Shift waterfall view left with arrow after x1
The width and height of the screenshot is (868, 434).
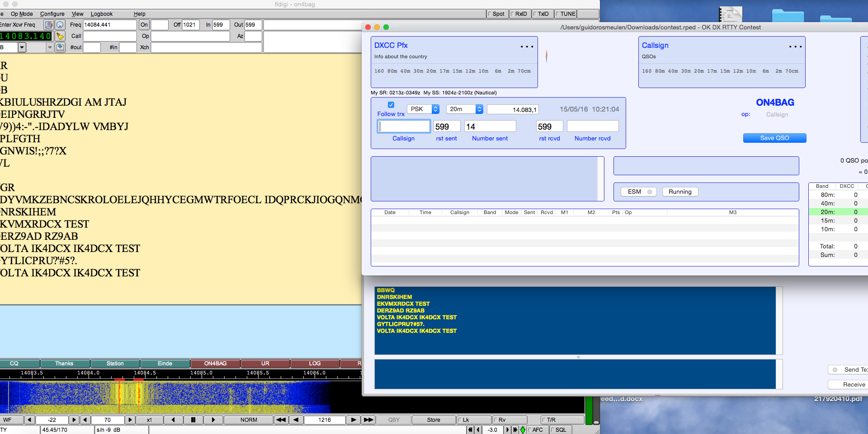[x=173, y=420]
